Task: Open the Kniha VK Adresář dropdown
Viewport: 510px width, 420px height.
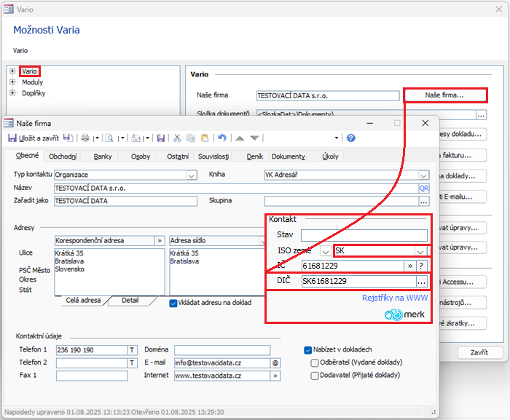Action: (x=423, y=175)
